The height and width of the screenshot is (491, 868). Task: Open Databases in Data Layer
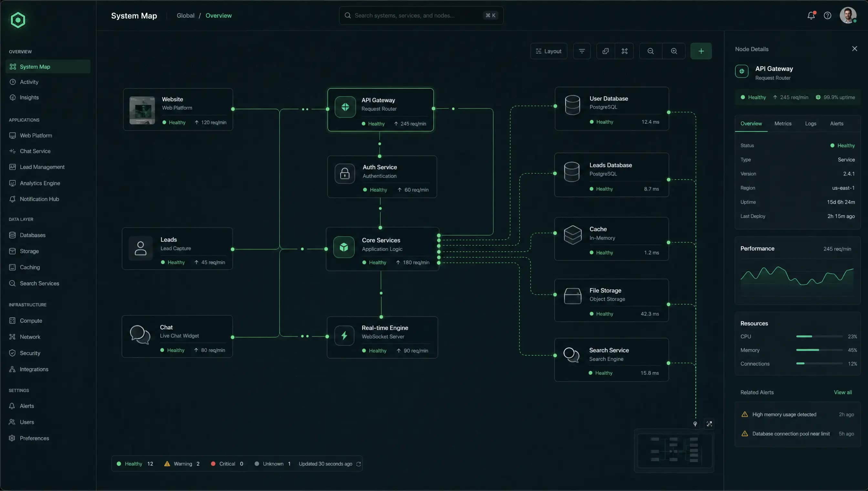tap(48, 235)
